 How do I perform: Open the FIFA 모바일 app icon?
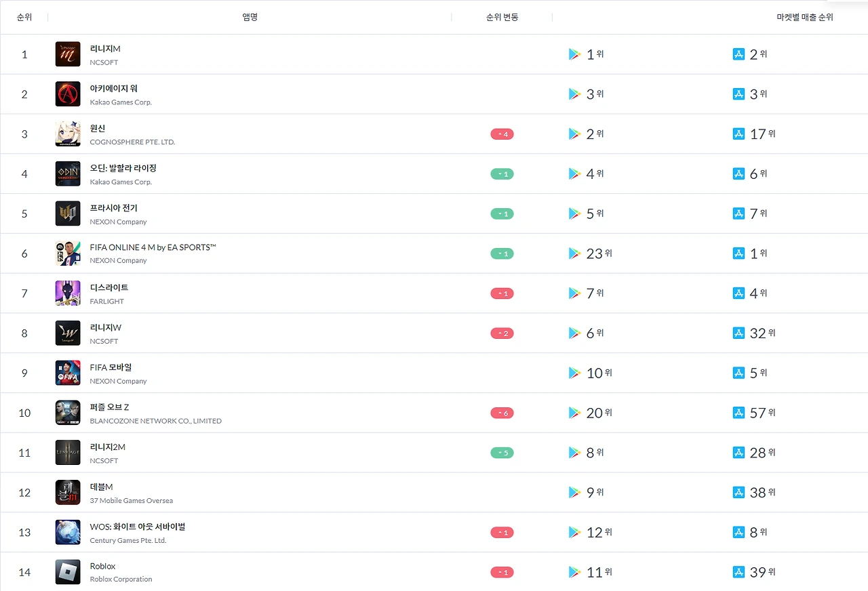click(x=68, y=373)
